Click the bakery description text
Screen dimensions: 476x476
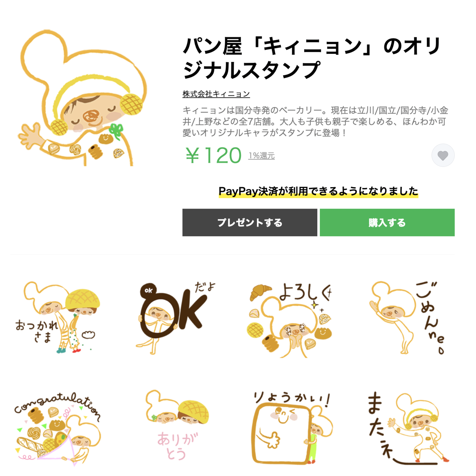pos(315,122)
